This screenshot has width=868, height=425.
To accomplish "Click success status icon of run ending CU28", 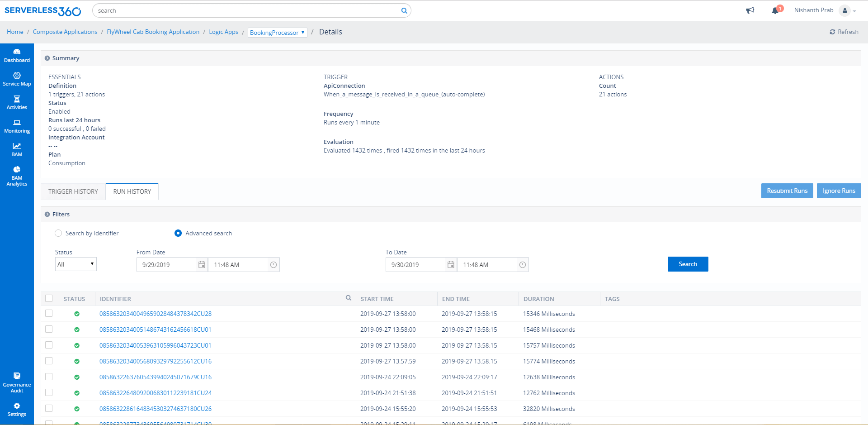I will click(77, 314).
